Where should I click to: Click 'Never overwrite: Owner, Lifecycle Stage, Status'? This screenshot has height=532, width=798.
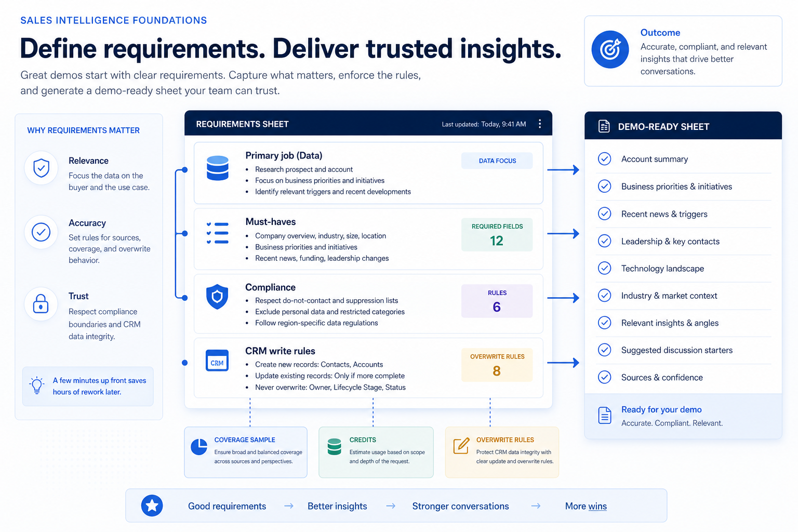330,387
